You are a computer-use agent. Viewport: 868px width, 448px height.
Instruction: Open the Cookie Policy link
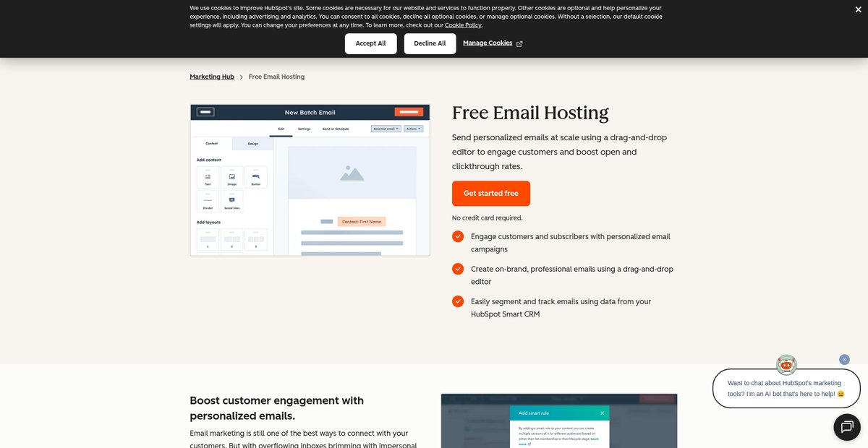click(x=463, y=25)
